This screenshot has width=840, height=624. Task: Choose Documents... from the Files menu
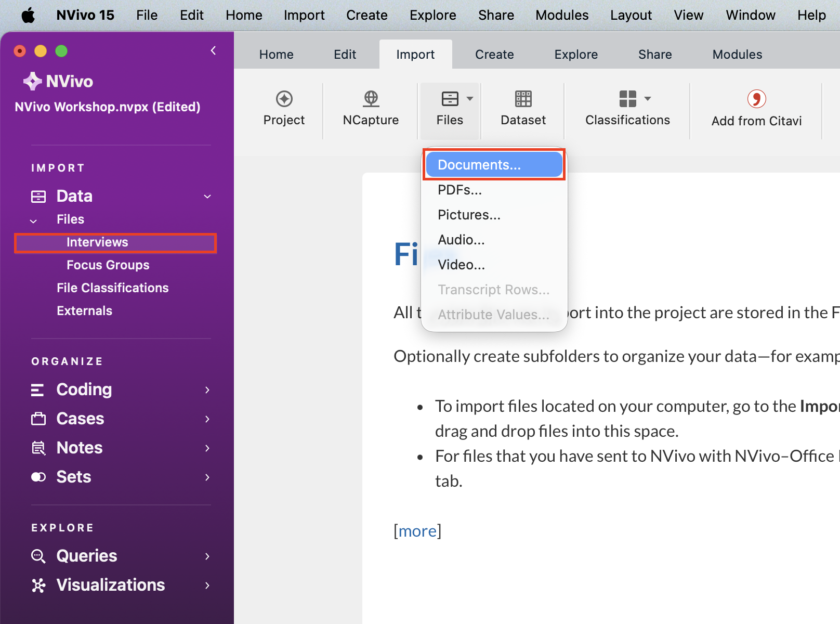(x=494, y=165)
